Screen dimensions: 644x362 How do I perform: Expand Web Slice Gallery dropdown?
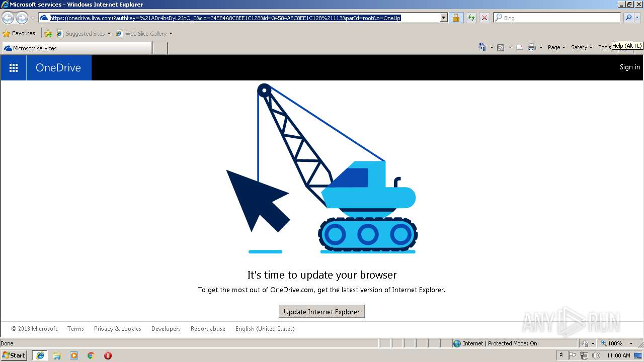[x=171, y=34]
